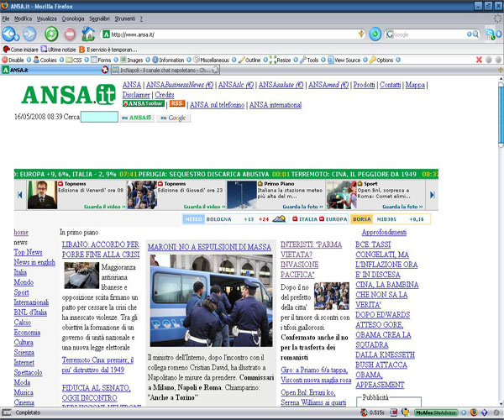Open the Economia sidebar link
This screenshot has height=420, width=504.
tap(27, 333)
